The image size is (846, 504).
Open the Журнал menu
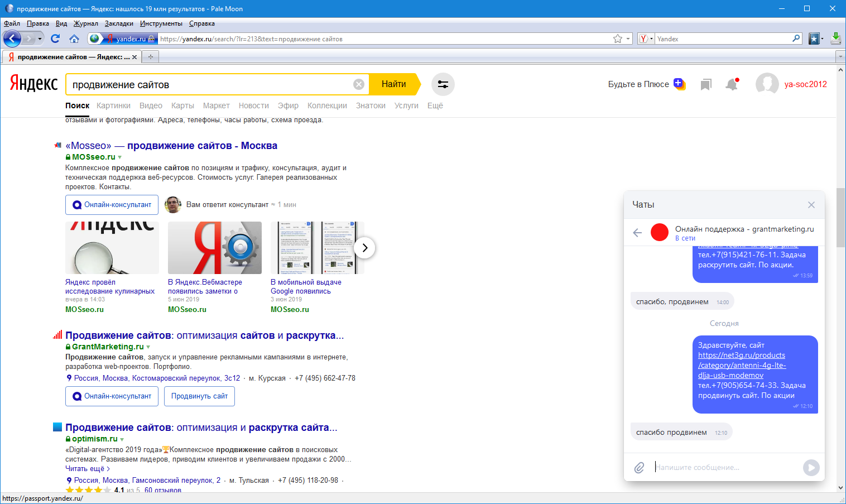[x=86, y=23]
